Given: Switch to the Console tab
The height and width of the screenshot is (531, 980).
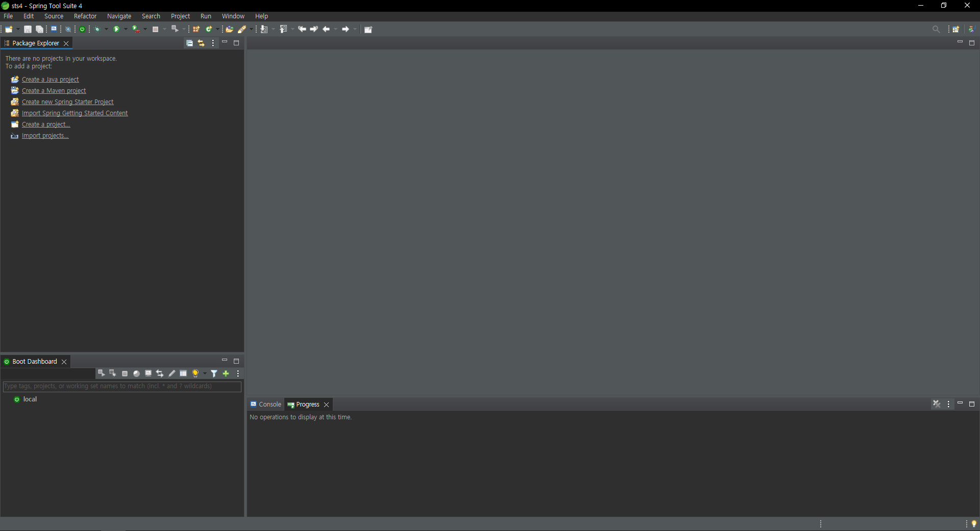Looking at the screenshot, I should click(265, 404).
